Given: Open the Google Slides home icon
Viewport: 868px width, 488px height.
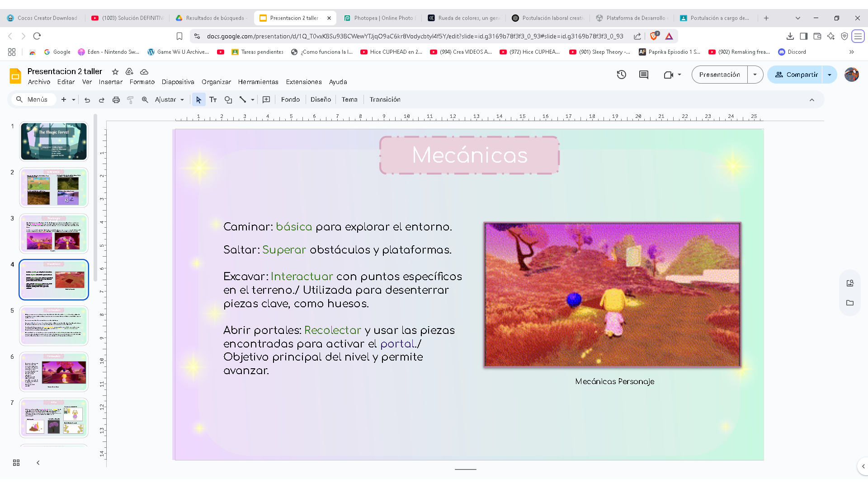Looking at the screenshot, I should tap(15, 76).
